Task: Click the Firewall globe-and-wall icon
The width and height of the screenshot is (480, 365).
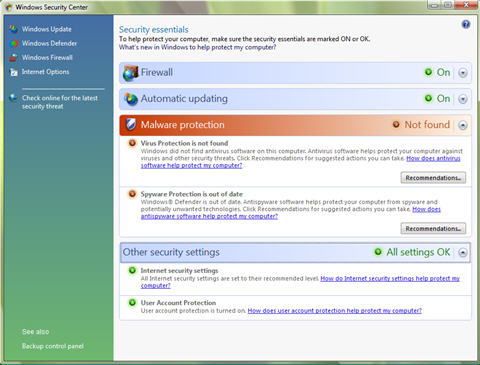Action: point(130,73)
